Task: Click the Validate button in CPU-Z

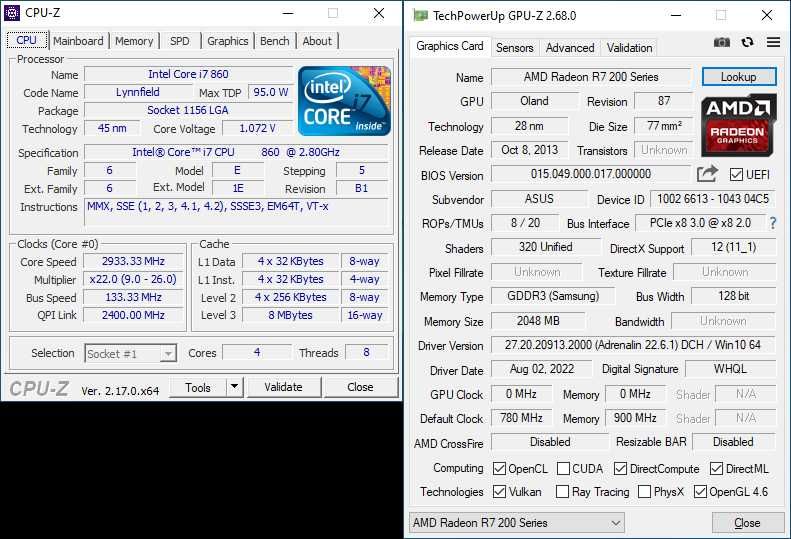Action: pos(283,387)
